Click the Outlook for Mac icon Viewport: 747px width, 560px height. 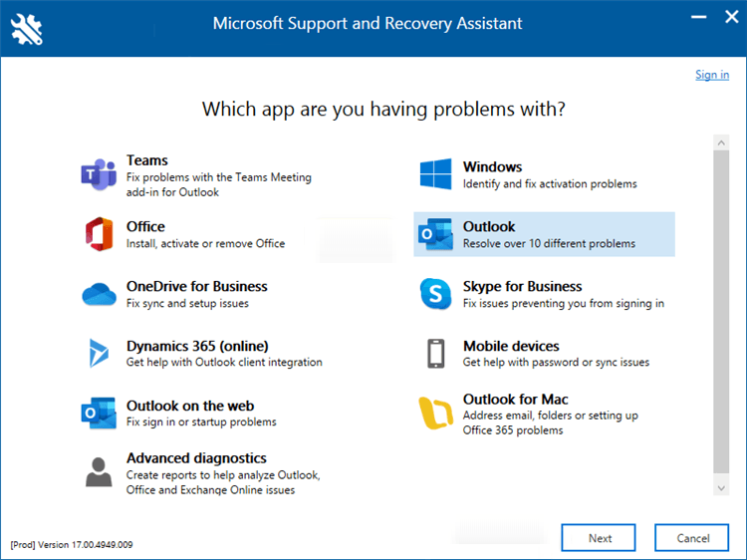pos(435,413)
